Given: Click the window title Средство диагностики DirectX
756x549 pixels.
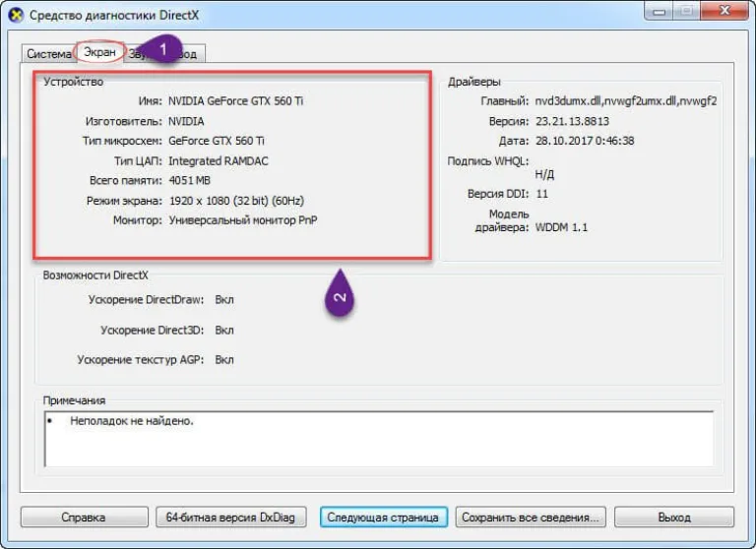Looking at the screenshot, I should pos(114,15).
